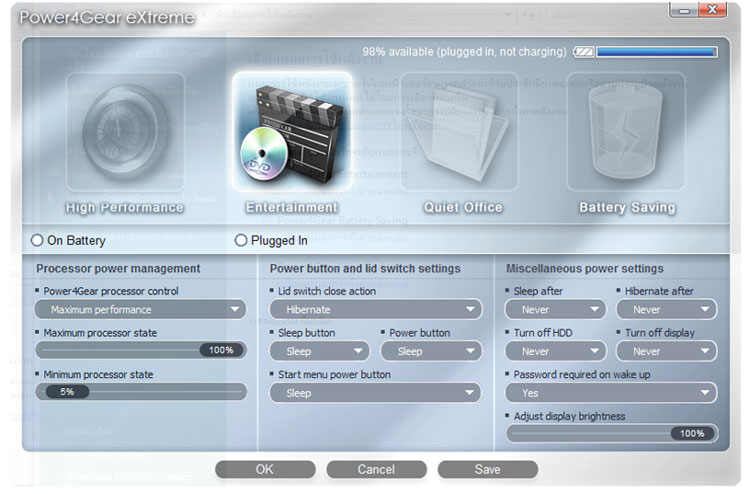Click the OK button
This screenshot has height=494, width=750.
click(265, 470)
